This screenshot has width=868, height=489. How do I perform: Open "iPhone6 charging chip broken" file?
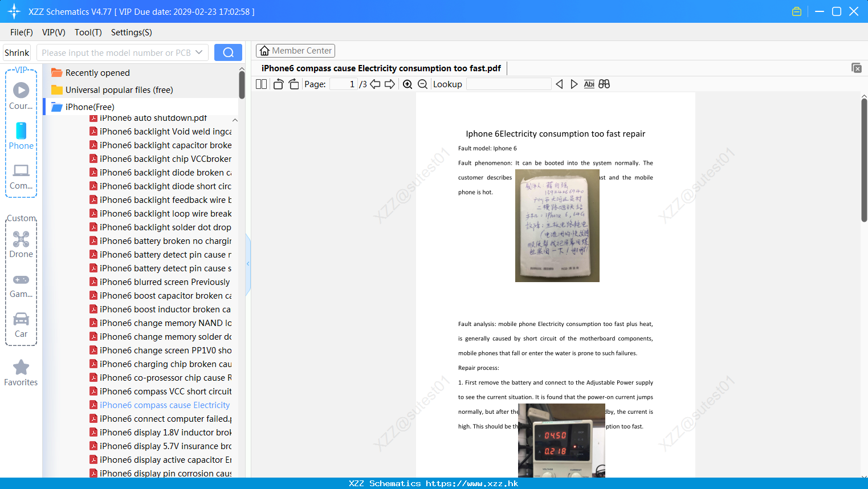[x=161, y=364]
